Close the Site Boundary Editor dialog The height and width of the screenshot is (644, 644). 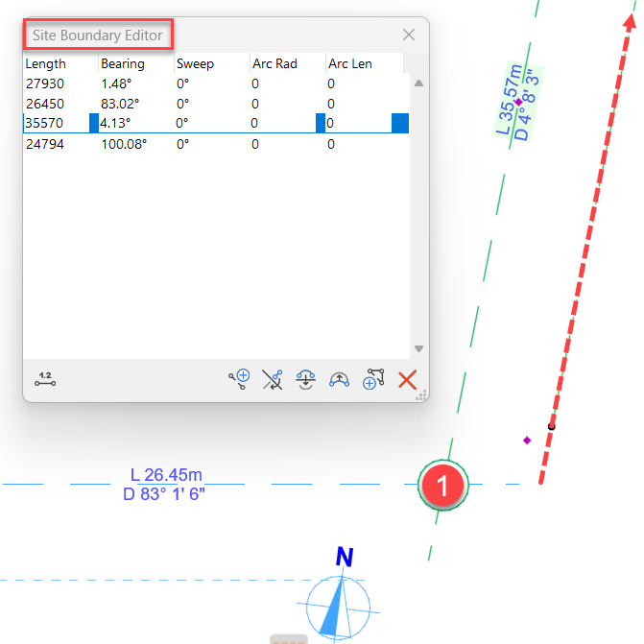(x=409, y=35)
